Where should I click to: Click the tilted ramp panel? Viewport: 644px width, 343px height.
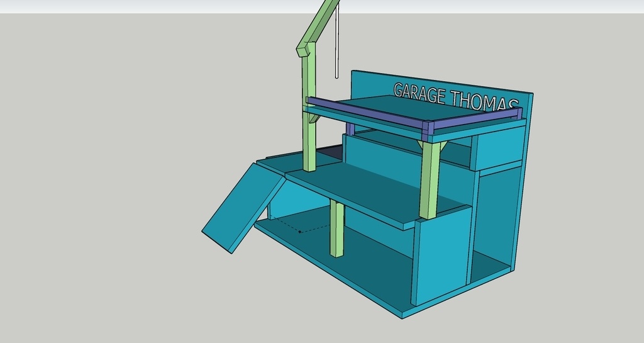(x=243, y=208)
